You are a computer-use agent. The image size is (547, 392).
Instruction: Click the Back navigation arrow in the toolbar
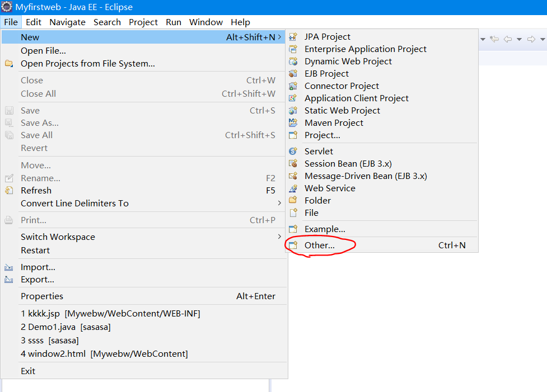pyautogui.click(x=508, y=39)
